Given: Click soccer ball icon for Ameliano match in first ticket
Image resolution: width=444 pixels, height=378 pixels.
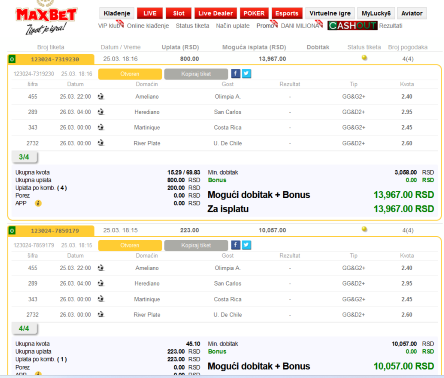Looking at the screenshot, I should click(x=101, y=96).
